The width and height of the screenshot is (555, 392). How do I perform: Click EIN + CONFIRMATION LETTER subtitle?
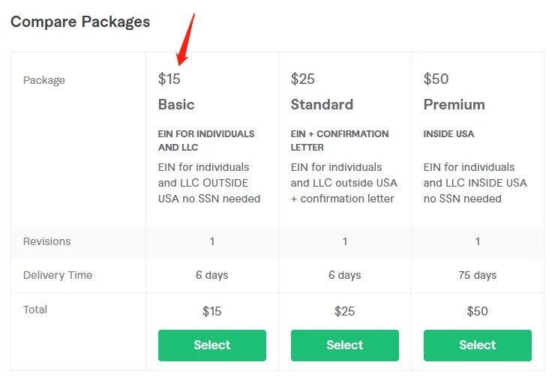(x=340, y=140)
